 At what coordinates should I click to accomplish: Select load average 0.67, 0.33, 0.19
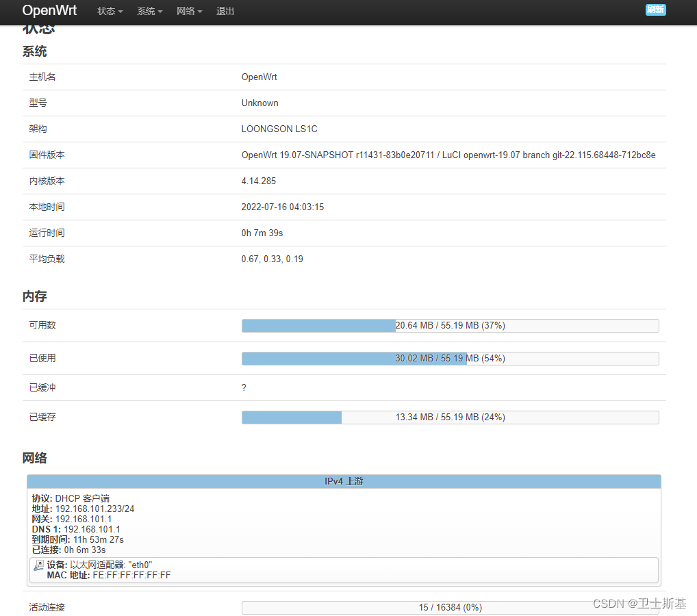[x=272, y=259]
